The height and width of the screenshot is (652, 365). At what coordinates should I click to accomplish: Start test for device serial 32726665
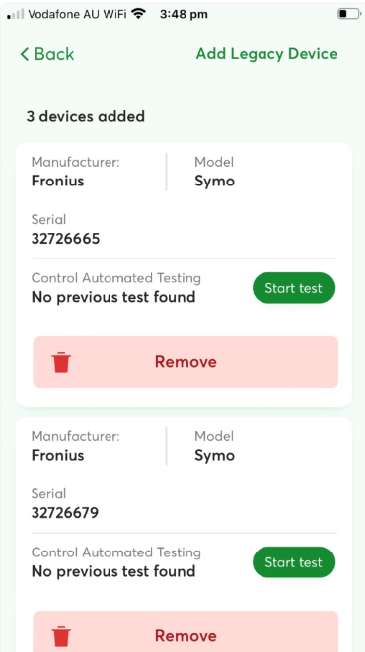294,288
